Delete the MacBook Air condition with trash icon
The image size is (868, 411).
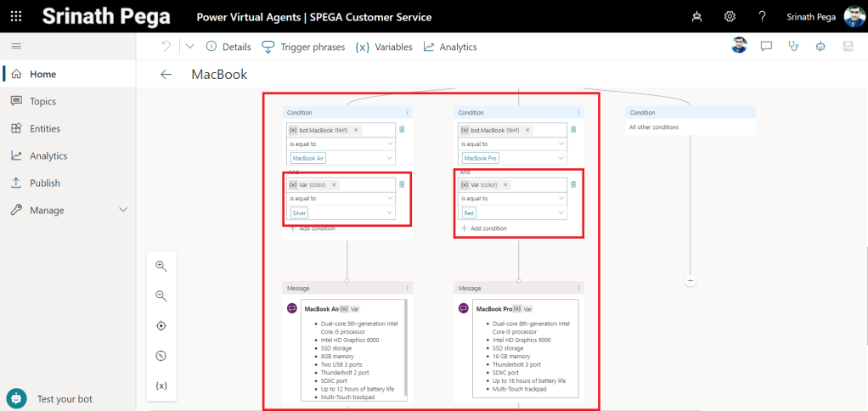(402, 130)
